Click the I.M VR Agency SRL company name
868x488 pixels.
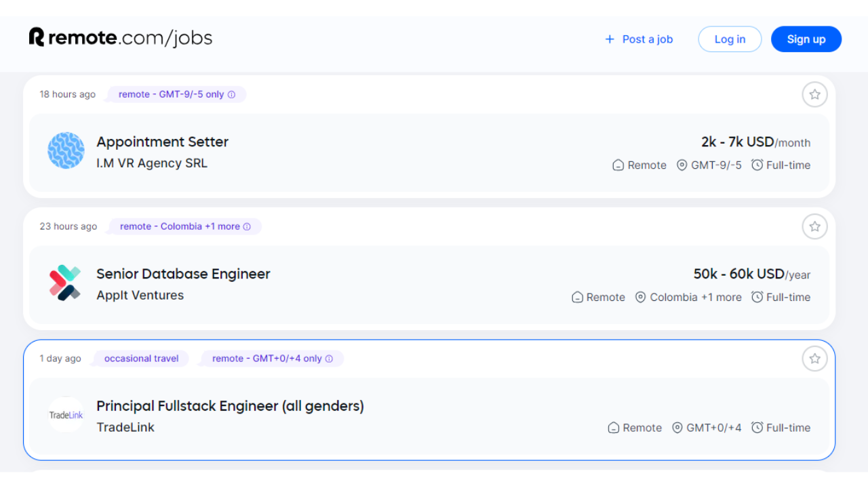click(152, 163)
